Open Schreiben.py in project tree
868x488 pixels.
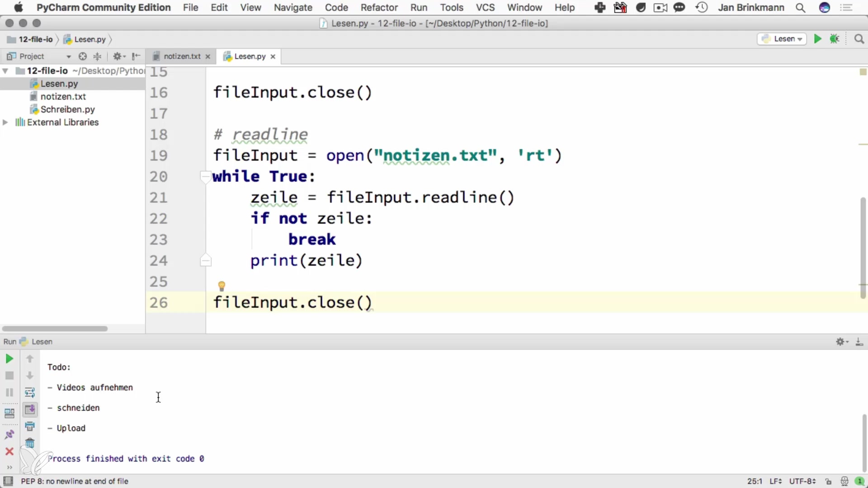pyautogui.click(x=67, y=109)
